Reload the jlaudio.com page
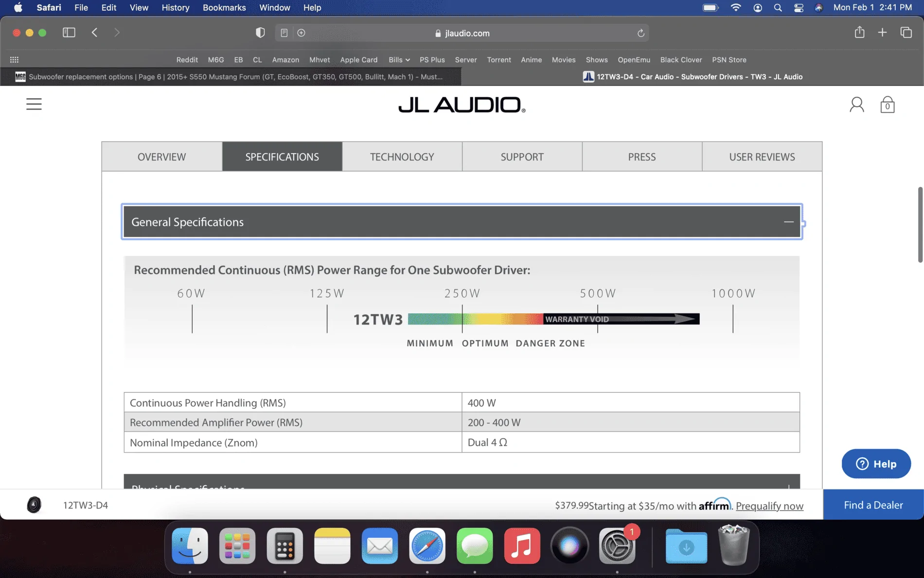Screen dimensions: 924x578 tap(640, 33)
